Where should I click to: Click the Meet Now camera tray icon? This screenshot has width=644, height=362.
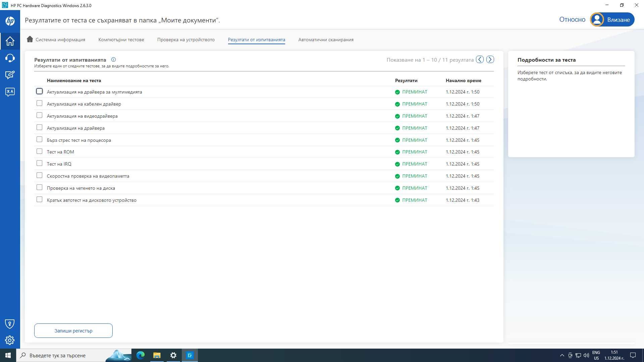click(x=570, y=355)
